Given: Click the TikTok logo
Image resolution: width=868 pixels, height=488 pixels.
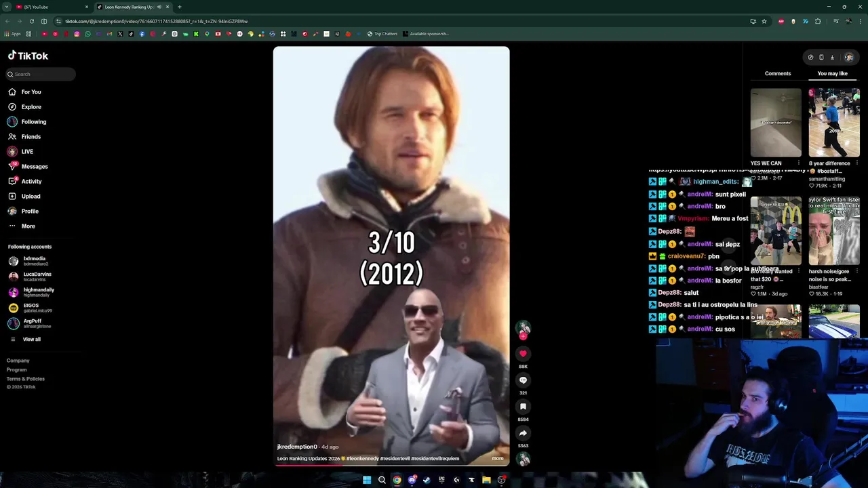Looking at the screenshot, I should [28, 56].
